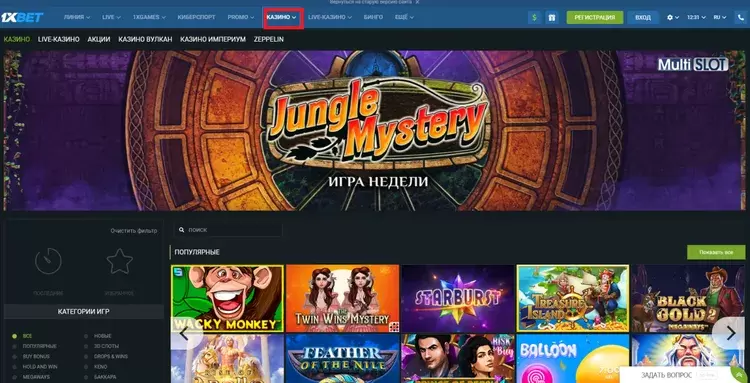Image resolution: width=750 pixels, height=383 pixels.
Task: Click the dollar sign payments icon
Action: pyautogui.click(x=534, y=17)
